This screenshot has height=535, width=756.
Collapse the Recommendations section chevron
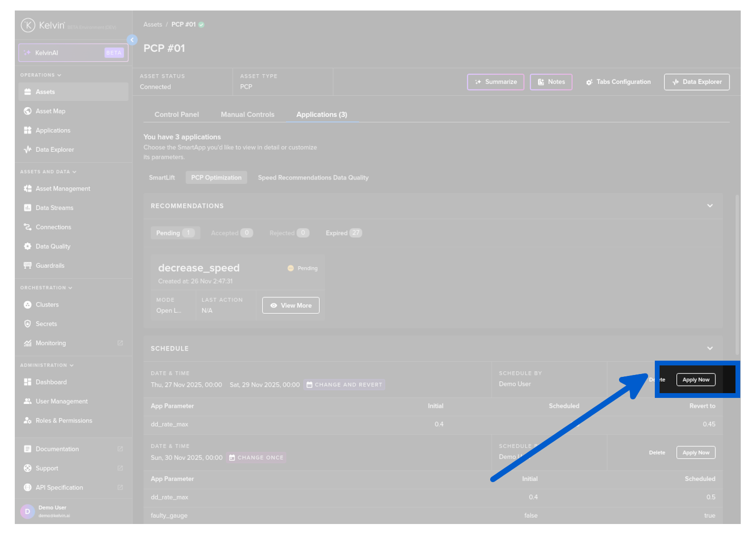click(710, 206)
